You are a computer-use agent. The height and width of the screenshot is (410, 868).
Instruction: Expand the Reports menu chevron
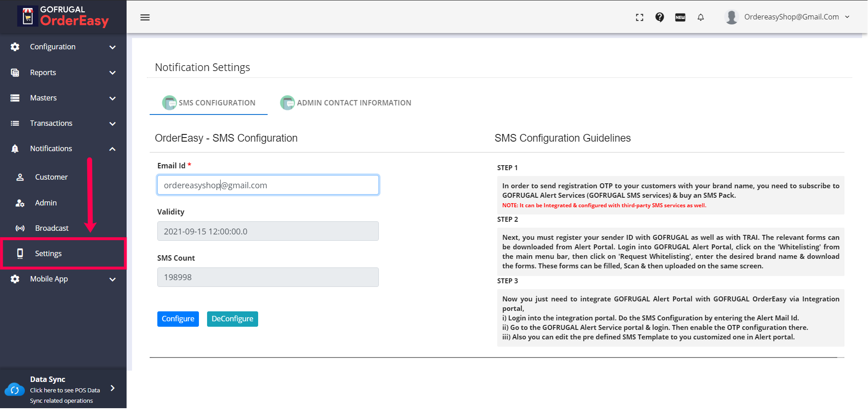[x=113, y=72]
